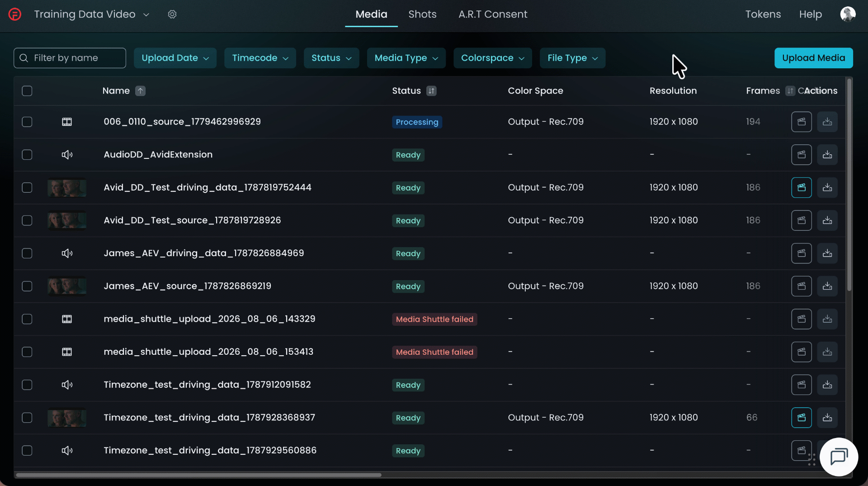Click the Processing status badge
This screenshot has width=868, height=486.
tap(417, 122)
